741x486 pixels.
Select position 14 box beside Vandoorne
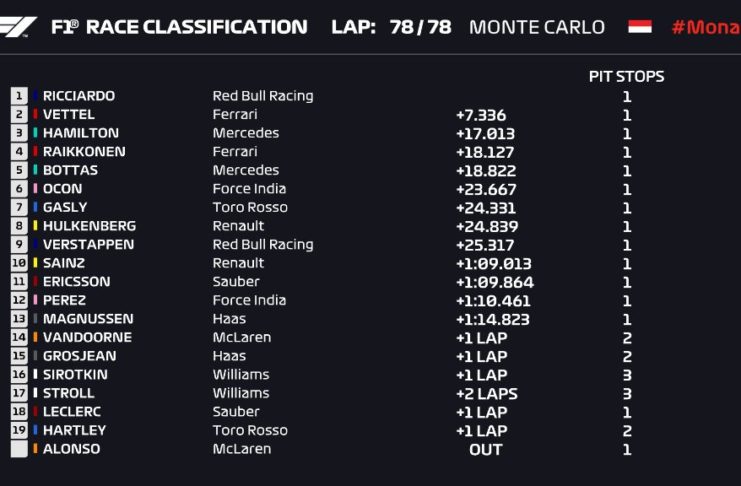click(x=19, y=337)
